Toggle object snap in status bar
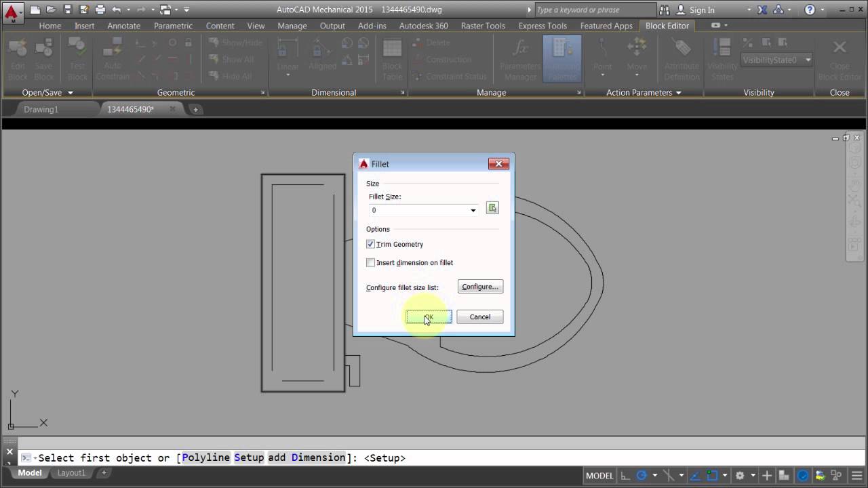Image resolution: width=868 pixels, height=488 pixels. (x=712, y=476)
